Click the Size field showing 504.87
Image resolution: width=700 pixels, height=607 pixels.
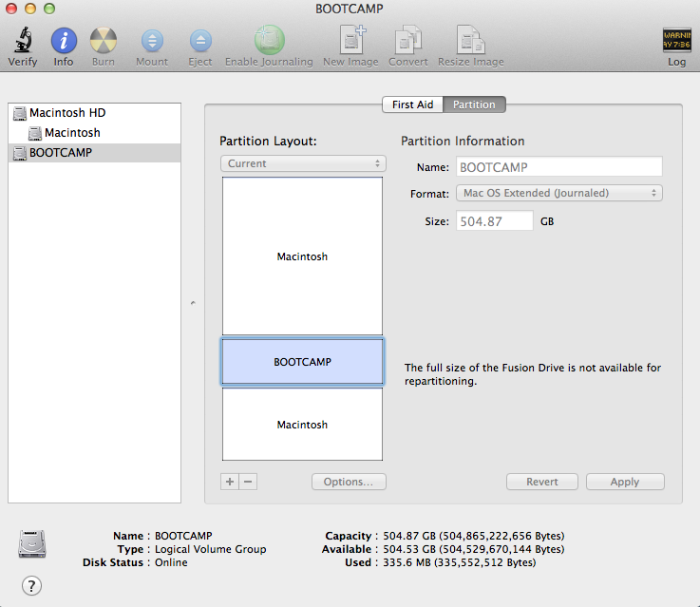(x=495, y=221)
